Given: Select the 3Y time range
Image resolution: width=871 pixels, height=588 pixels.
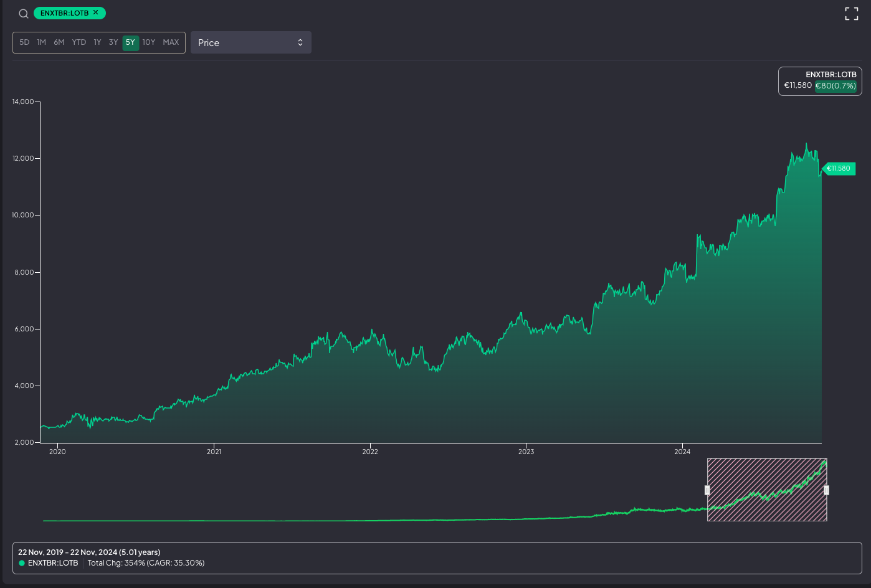Looking at the screenshot, I should [113, 42].
